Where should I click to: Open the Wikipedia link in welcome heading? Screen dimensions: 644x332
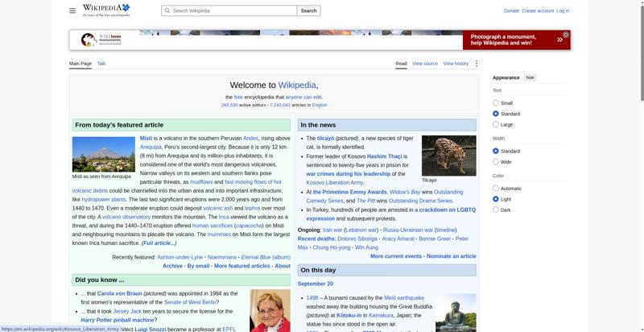pyautogui.click(x=297, y=85)
